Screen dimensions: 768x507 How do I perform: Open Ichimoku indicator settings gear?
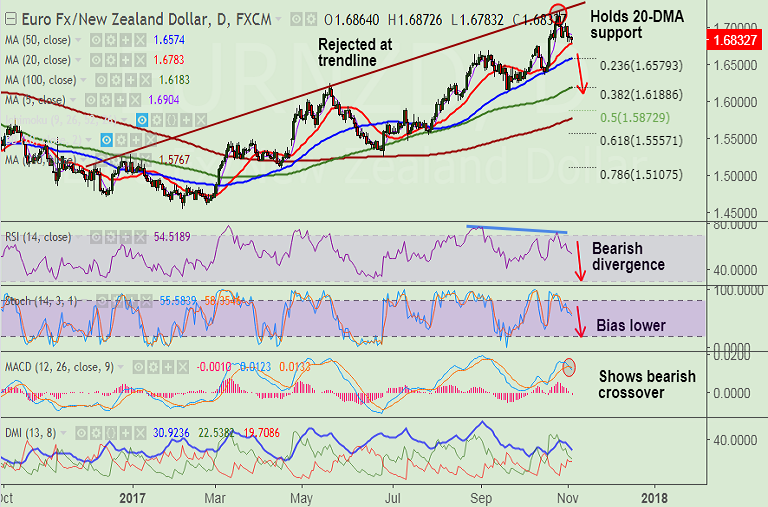[157, 120]
